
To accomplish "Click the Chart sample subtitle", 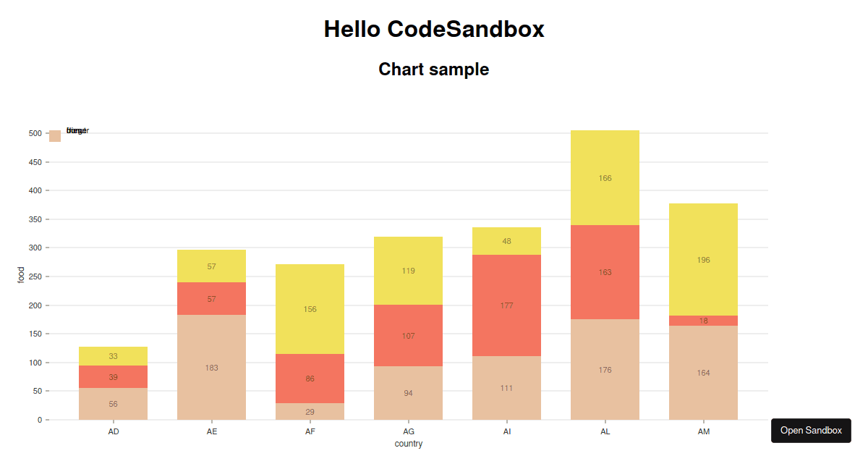I will coord(433,69).
